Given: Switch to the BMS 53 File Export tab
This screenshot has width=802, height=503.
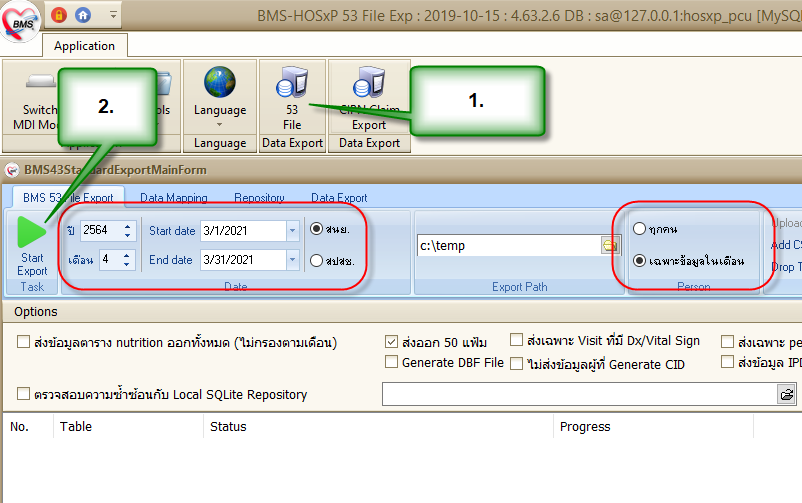Looking at the screenshot, I should coord(68,198).
